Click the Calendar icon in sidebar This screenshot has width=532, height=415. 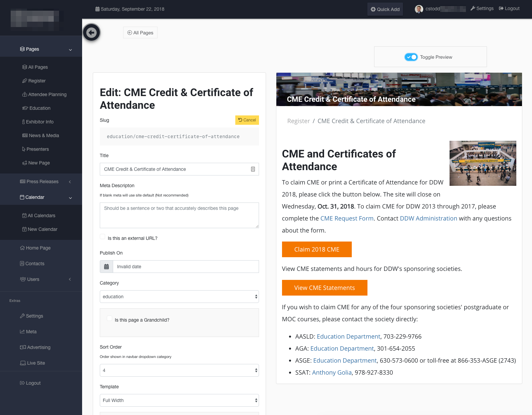pos(22,197)
